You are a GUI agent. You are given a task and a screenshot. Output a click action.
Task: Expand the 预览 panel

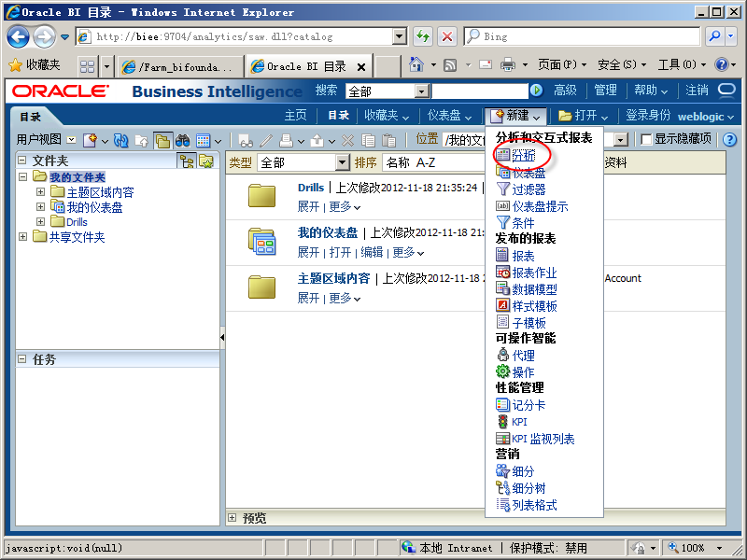click(232, 518)
